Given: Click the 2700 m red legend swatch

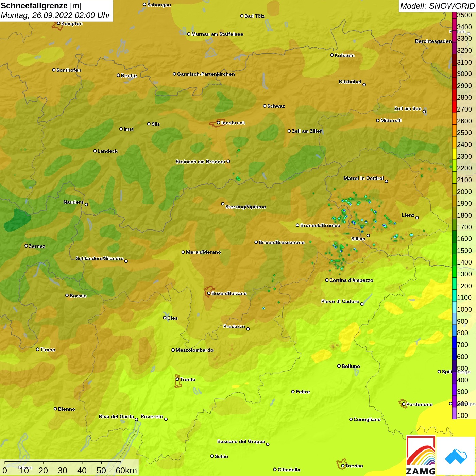Looking at the screenshot, I should click(454, 107).
